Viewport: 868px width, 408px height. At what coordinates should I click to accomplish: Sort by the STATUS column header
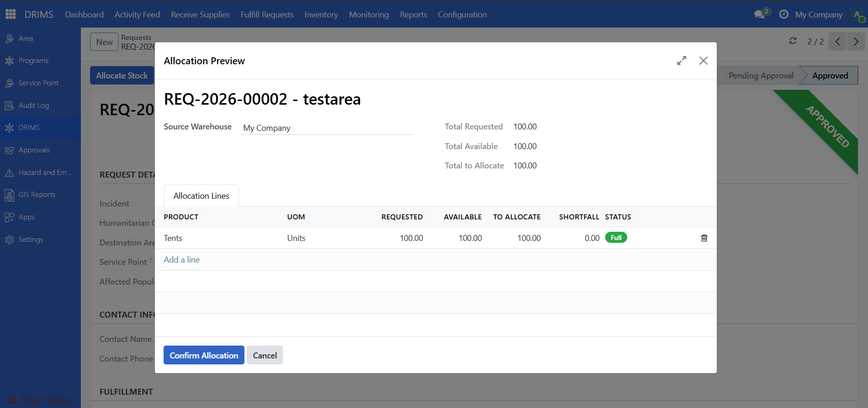(x=618, y=217)
